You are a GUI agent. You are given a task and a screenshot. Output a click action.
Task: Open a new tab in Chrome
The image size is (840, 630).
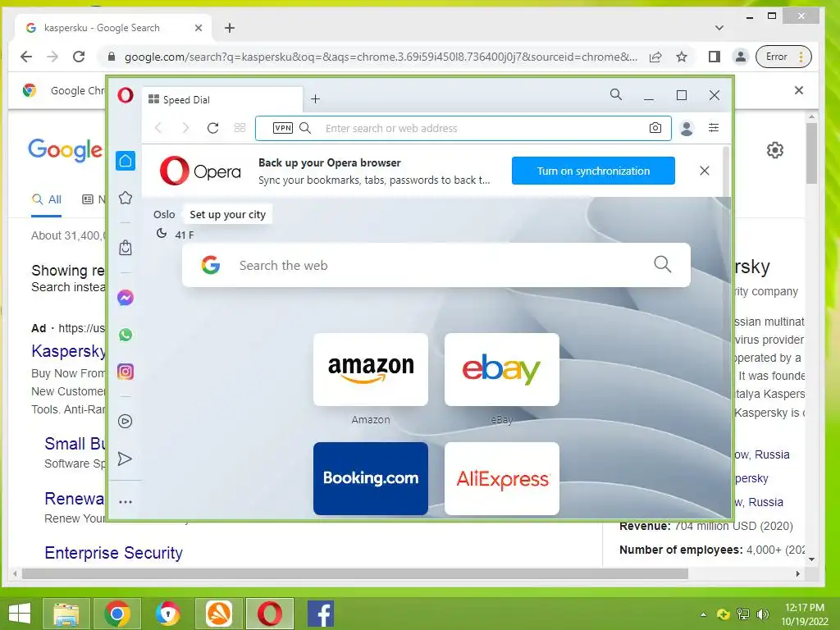230,28
